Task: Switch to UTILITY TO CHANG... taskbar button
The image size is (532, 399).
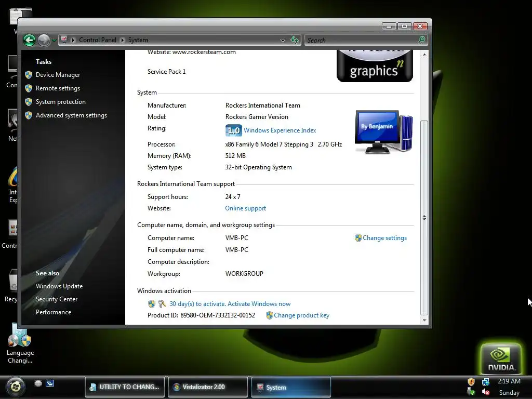Action: pos(125,387)
